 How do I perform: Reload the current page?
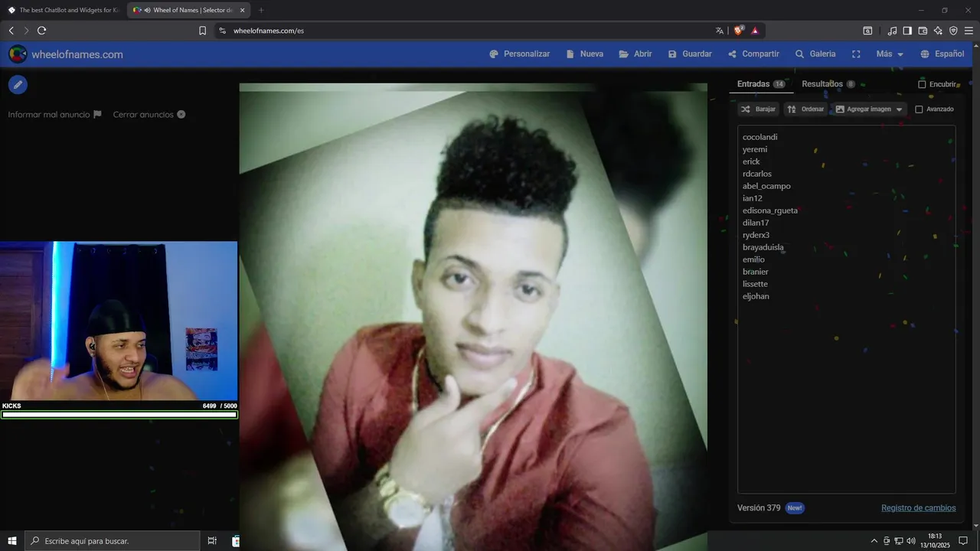coord(41,31)
